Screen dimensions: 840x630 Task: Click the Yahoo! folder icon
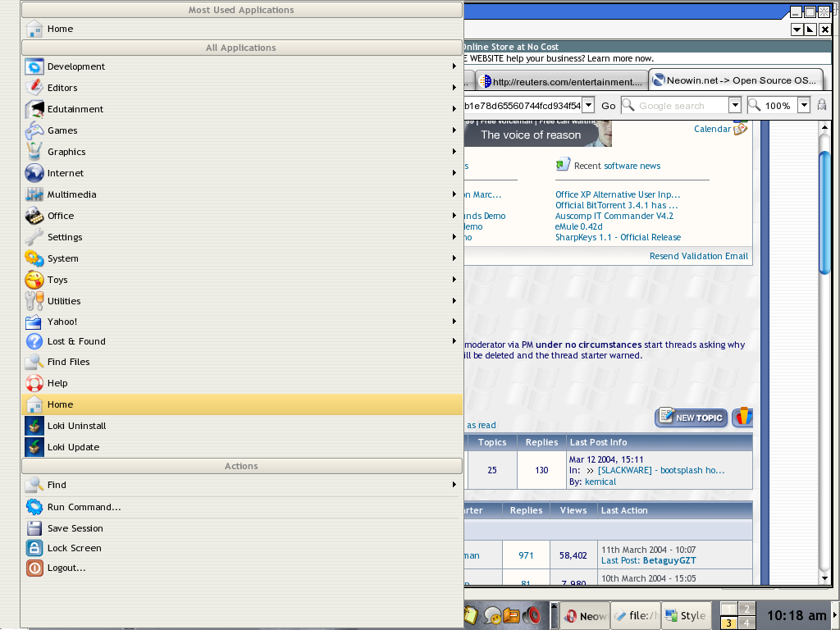[x=34, y=322]
